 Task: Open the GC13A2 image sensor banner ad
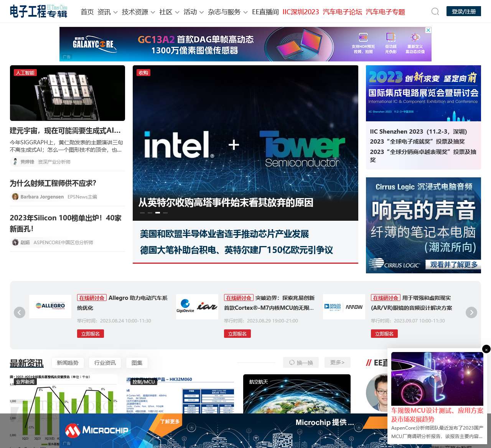coord(245,44)
